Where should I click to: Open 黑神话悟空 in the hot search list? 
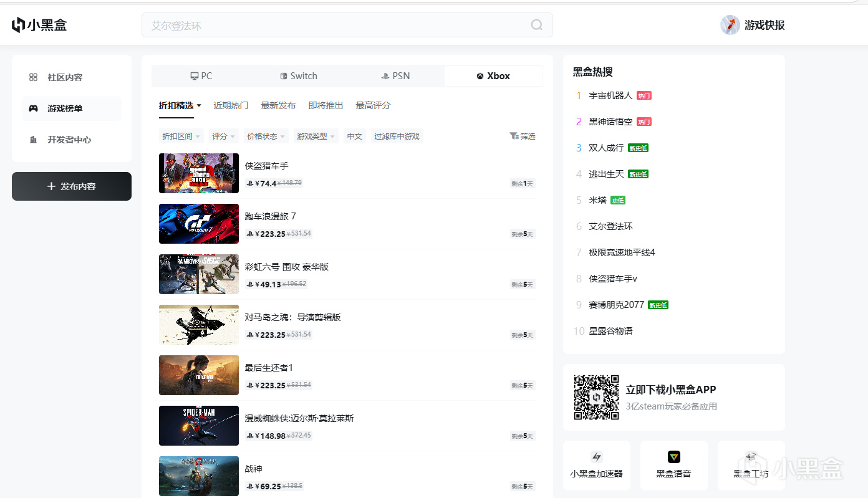tap(611, 122)
